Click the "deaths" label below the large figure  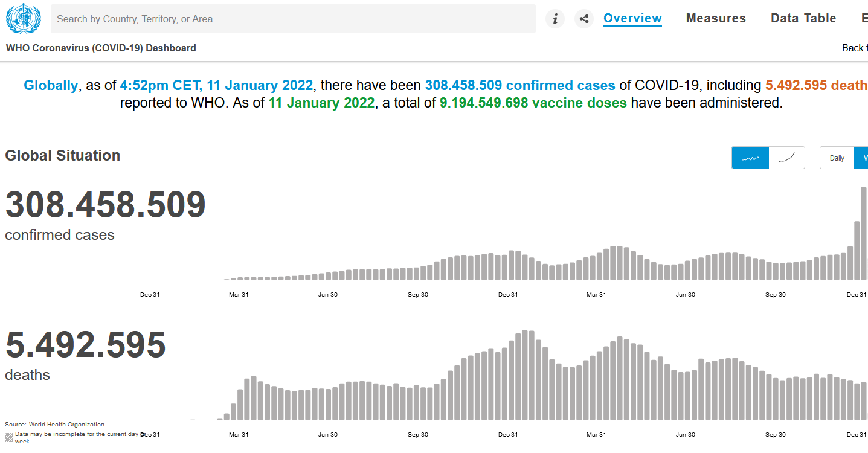(27, 375)
